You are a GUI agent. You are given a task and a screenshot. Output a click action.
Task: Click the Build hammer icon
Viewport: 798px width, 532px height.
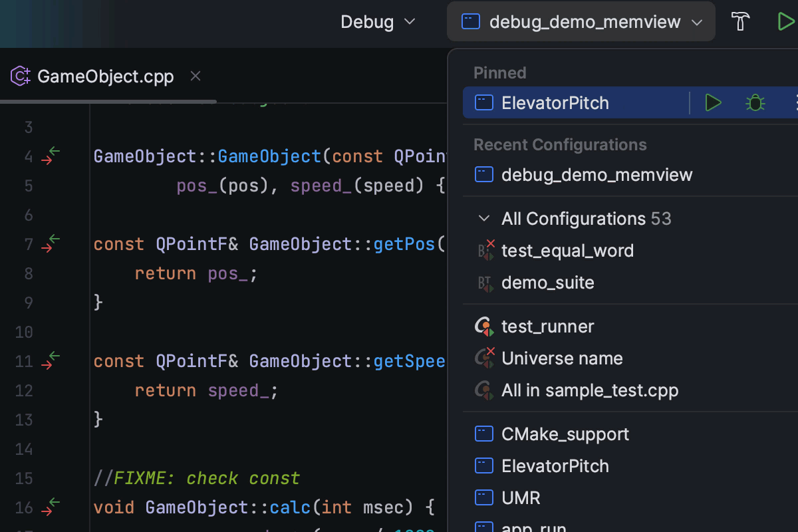coord(740,22)
